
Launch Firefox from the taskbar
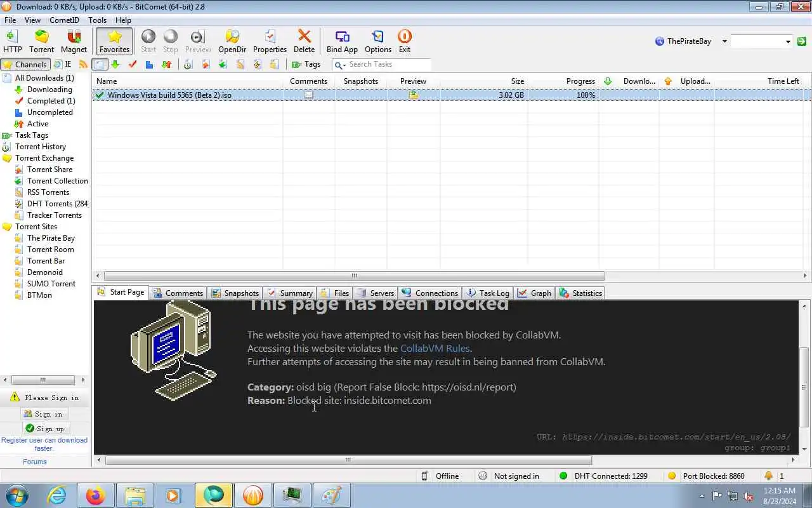pos(96,495)
